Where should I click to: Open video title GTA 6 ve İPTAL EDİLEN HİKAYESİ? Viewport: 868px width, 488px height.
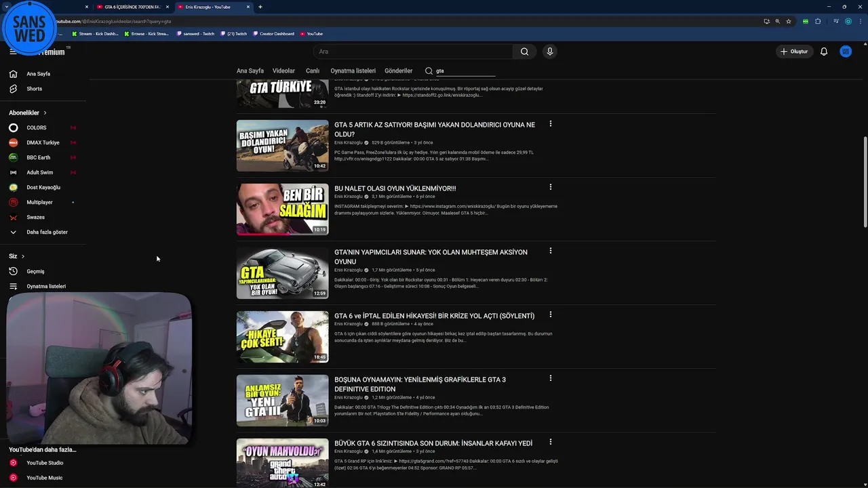[x=434, y=316]
